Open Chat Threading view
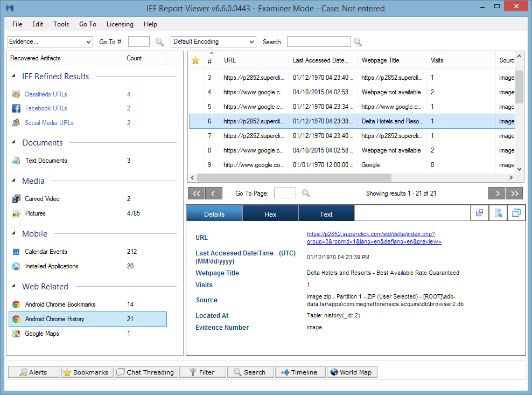 146,372
